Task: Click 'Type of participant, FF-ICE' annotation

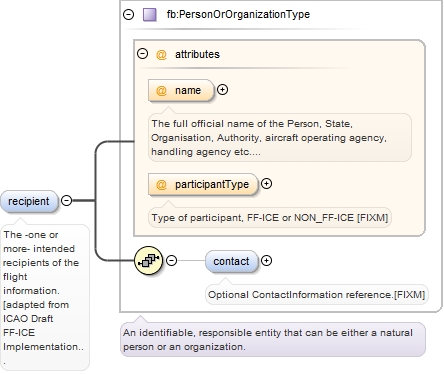Action: point(270,218)
